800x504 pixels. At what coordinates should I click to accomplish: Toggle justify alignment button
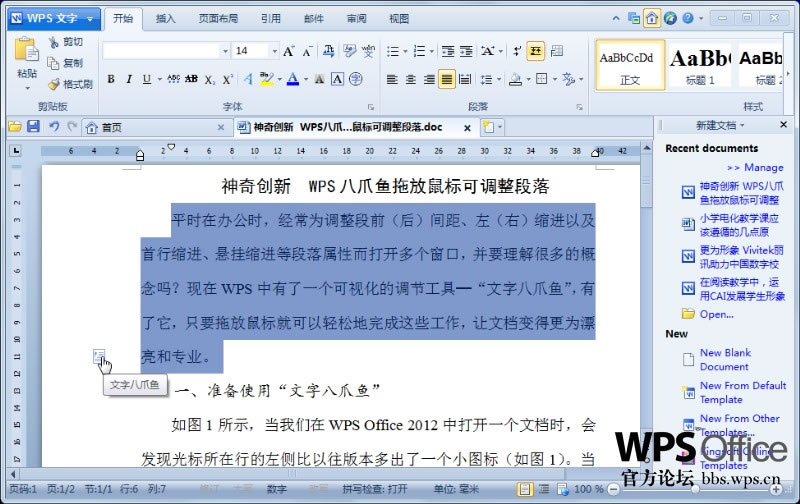coord(446,79)
